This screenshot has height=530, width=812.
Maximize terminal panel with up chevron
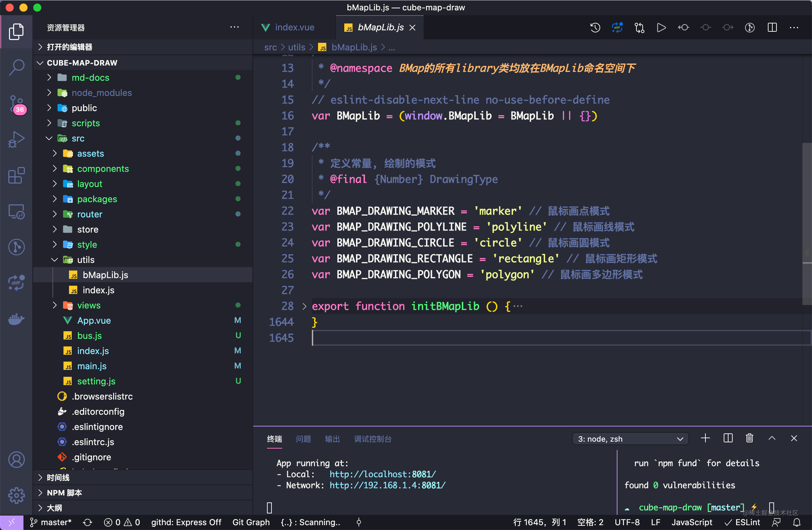(772, 439)
